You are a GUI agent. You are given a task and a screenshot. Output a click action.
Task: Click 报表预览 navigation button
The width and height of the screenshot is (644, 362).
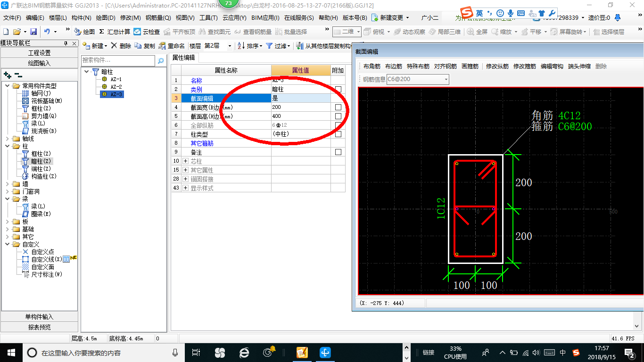pyautogui.click(x=40, y=327)
